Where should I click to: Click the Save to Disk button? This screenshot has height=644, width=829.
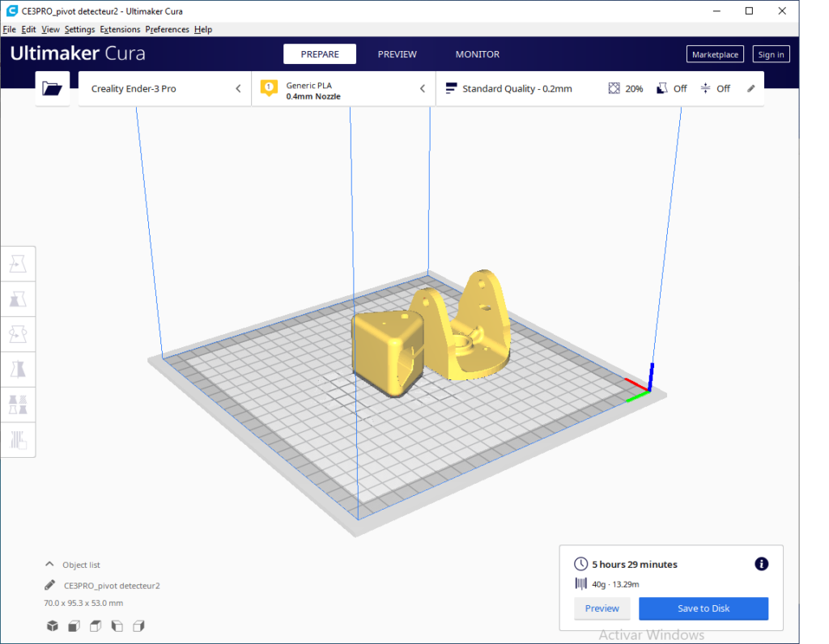coord(703,608)
